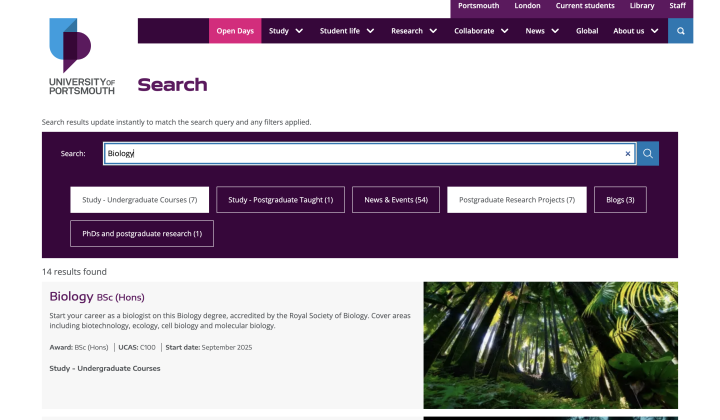Expand the Research menu chevron

(x=433, y=31)
